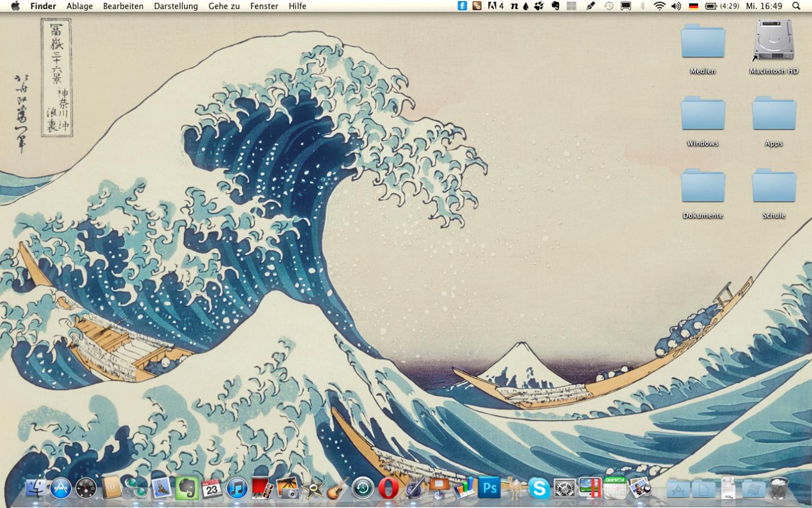Launch the App Store from the dock
Viewport: 812px width, 508px height.
coord(61,489)
